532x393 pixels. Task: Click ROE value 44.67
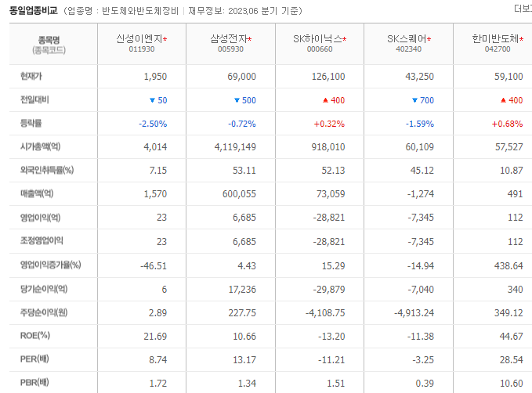tap(511, 337)
